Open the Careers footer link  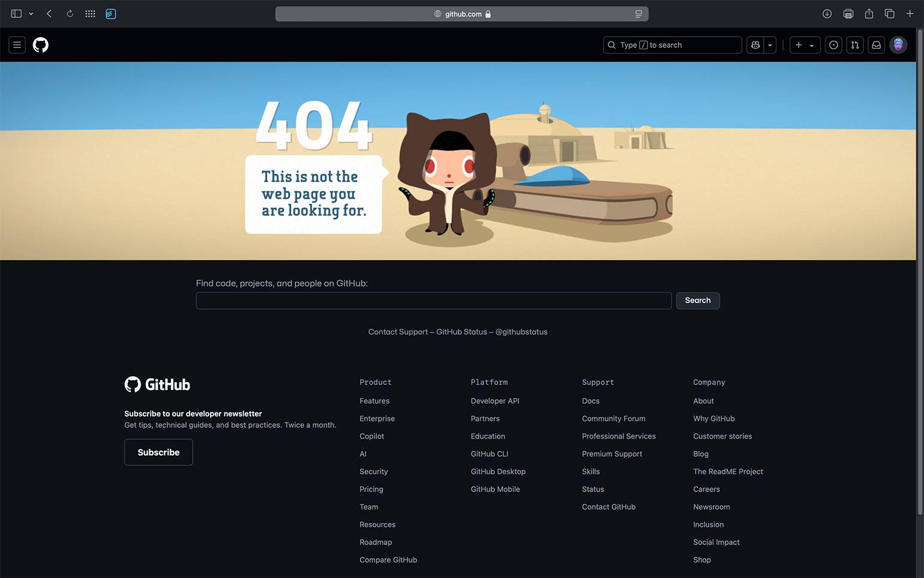pyautogui.click(x=706, y=489)
